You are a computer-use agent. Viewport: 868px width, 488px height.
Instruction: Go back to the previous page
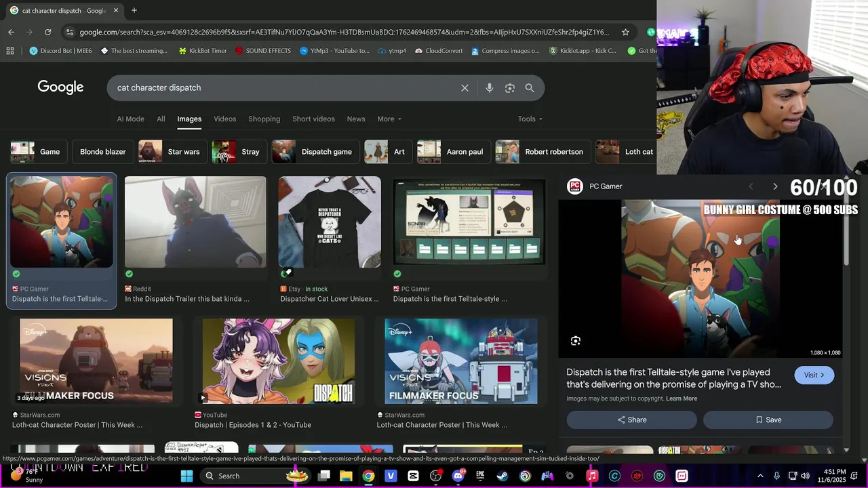tap(11, 32)
